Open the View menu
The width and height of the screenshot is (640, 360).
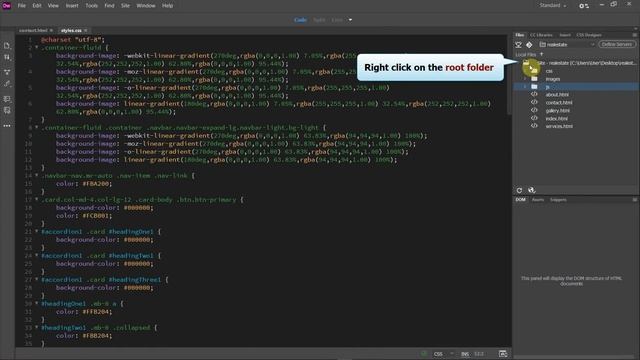53,6
